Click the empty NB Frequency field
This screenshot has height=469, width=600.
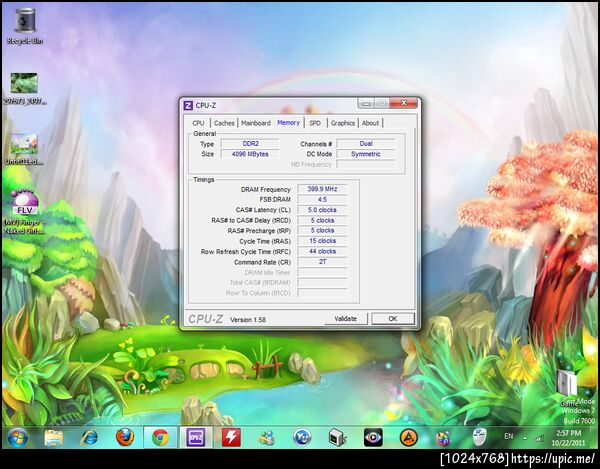point(366,164)
